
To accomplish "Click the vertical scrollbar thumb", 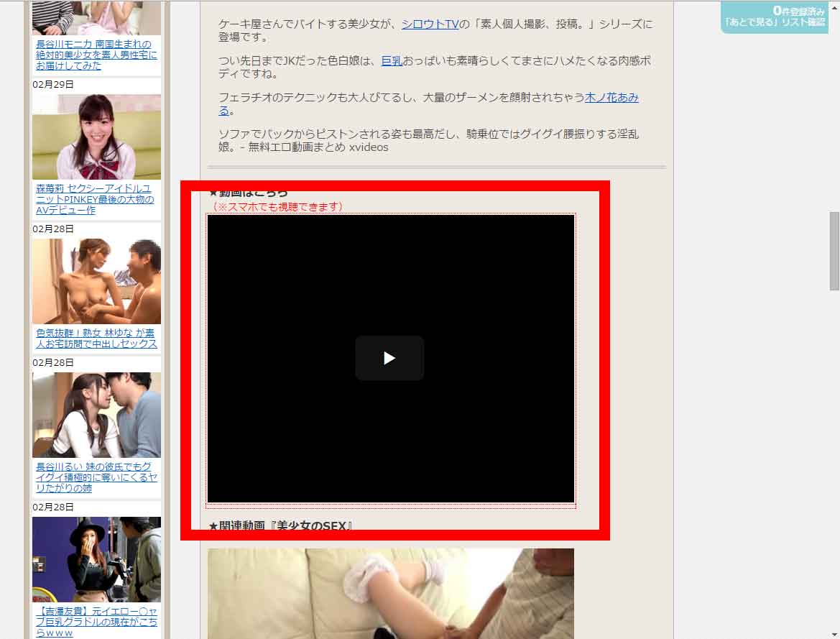I will pos(834,250).
